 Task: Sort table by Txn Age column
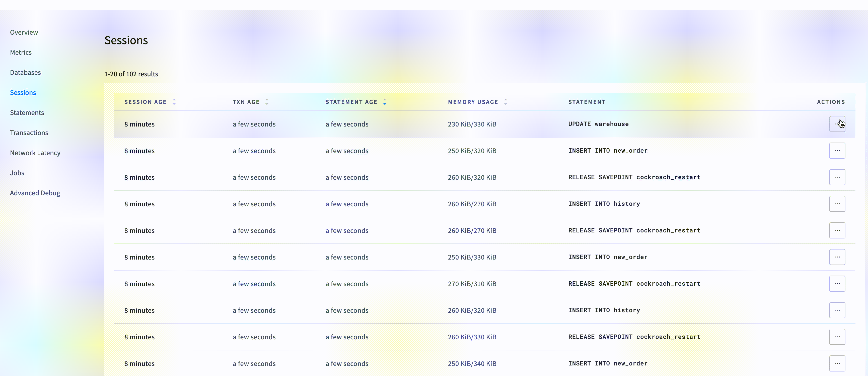coord(246,102)
